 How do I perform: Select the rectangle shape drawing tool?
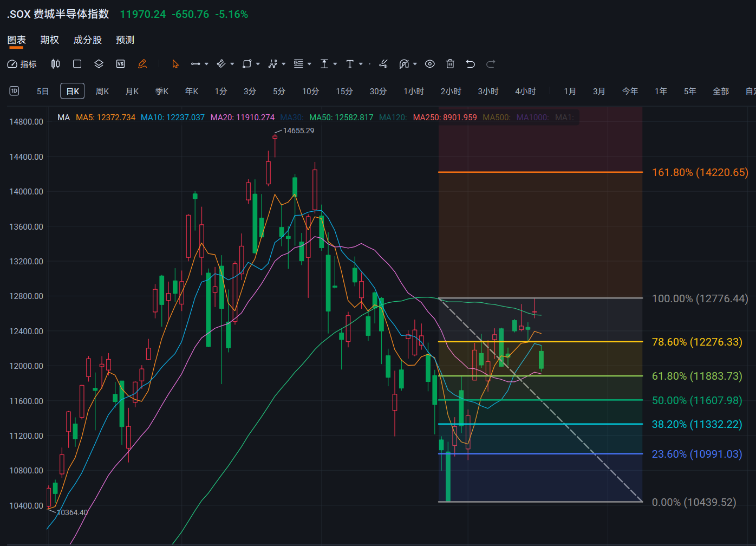coord(247,64)
